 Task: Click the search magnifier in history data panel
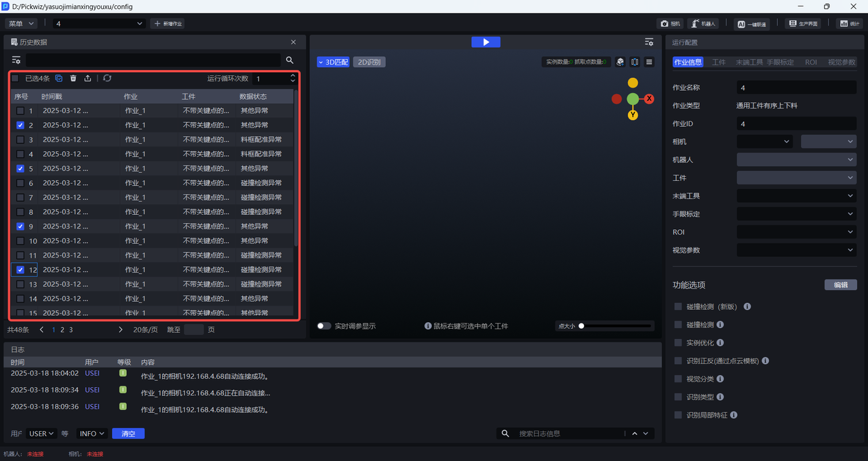(290, 60)
